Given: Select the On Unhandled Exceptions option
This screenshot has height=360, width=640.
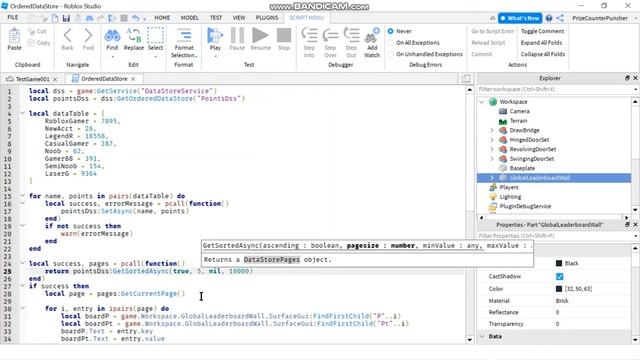Looking at the screenshot, I should click(391, 54).
